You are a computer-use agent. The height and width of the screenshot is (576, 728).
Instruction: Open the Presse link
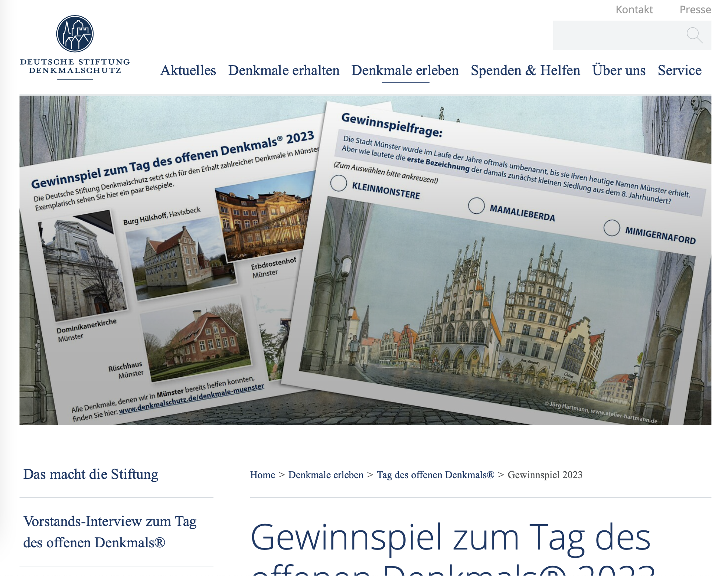695,10
